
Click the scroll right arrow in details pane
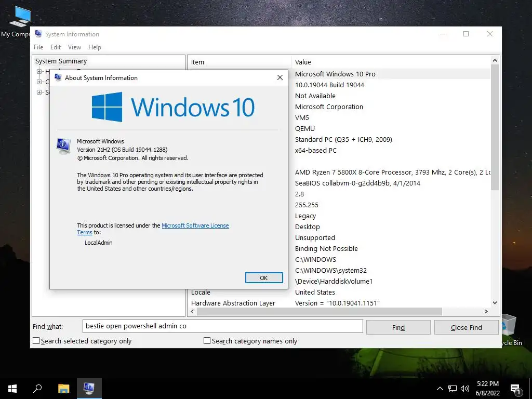[486, 311]
